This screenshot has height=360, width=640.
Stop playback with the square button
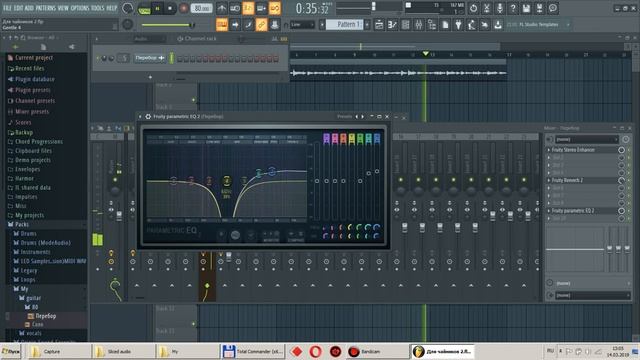pyautogui.click(x=170, y=9)
